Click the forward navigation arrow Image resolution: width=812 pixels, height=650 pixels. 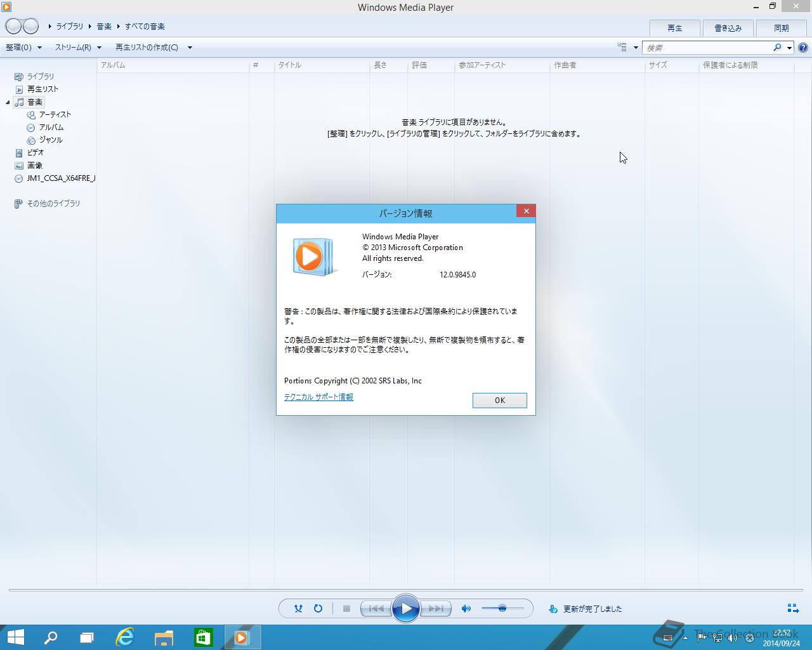[x=30, y=26]
